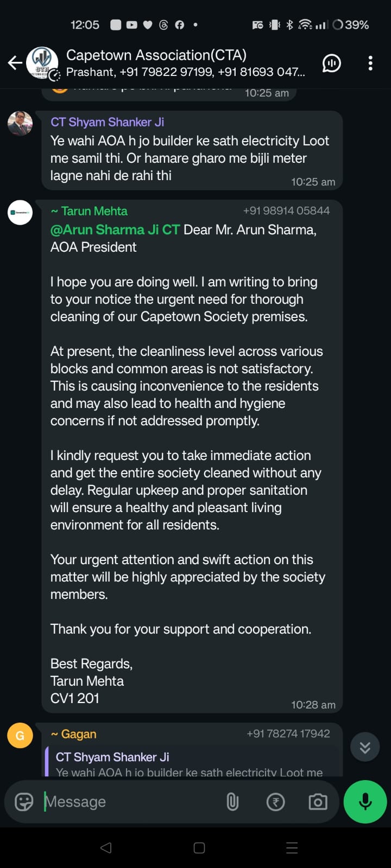This screenshot has height=868, width=391.
Task: Tap the group profile picture
Action: click(x=42, y=63)
